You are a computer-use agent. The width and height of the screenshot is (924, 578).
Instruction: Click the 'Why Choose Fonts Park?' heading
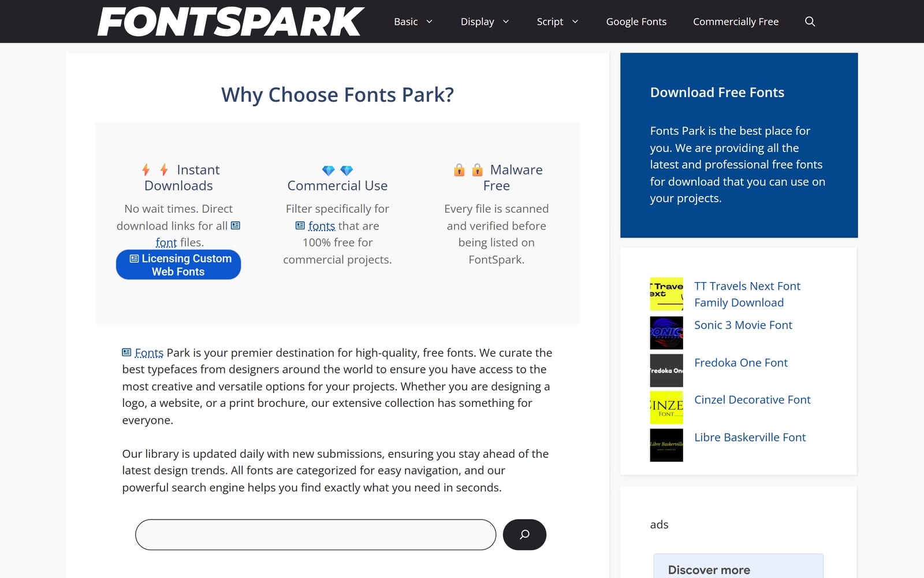point(337,95)
